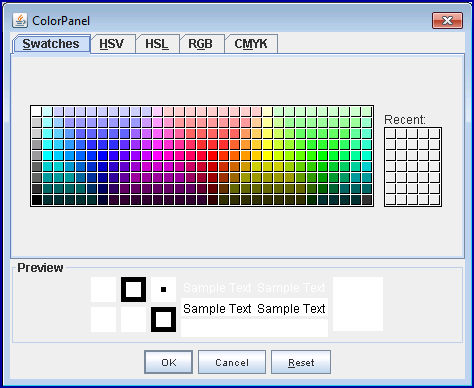Viewport: 474px width, 388px height.
Task: Pick the black swatch in the palette's bottom-left corner
Action: tap(36, 200)
